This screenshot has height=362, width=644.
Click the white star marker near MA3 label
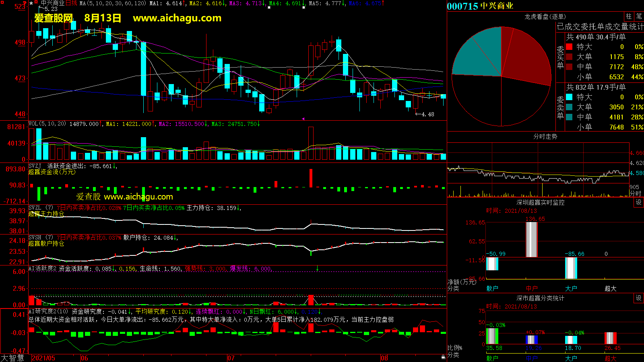[x=269, y=8]
